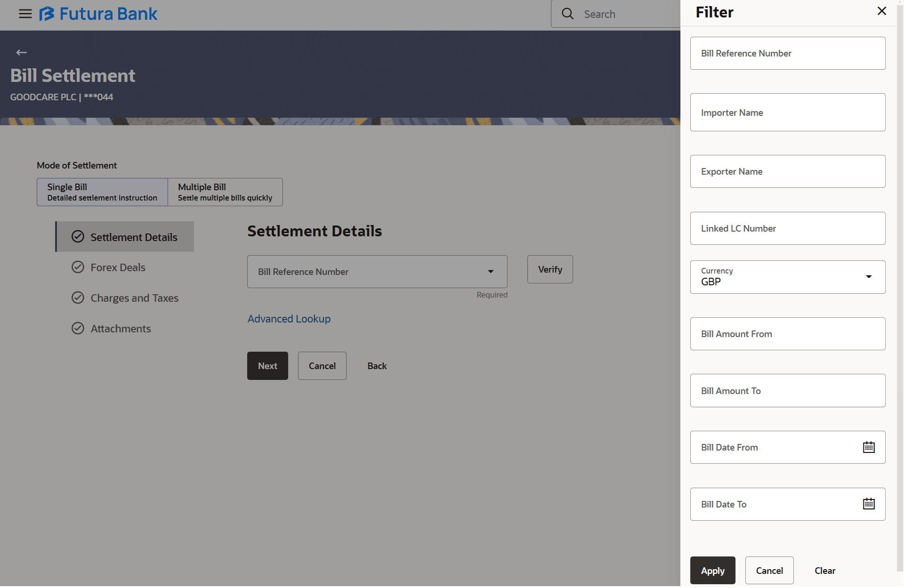Image resolution: width=904 pixels, height=588 pixels.
Task: Expand the Bill Reference Number dropdown
Action: (x=490, y=272)
